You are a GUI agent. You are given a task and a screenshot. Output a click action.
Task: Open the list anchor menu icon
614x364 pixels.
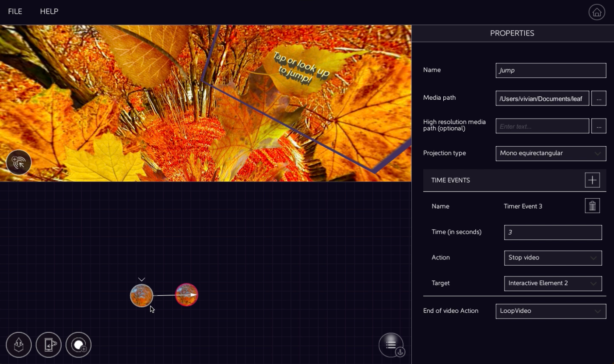(x=391, y=345)
